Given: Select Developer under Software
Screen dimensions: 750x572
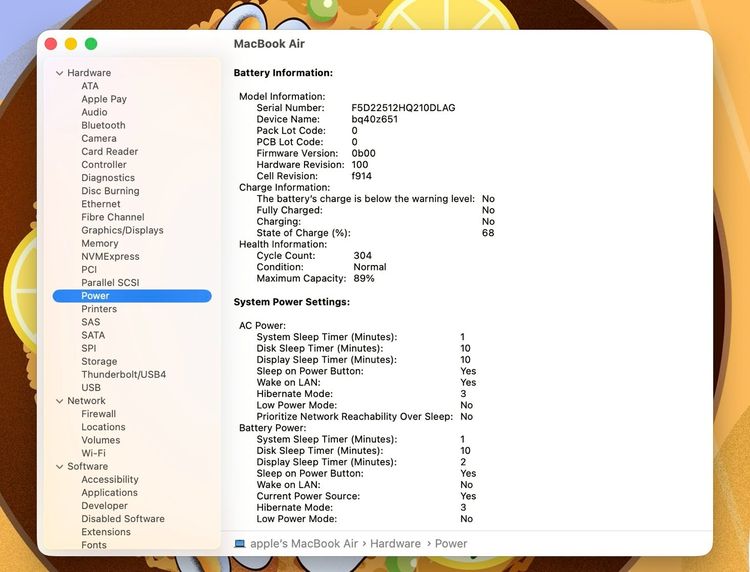Looking at the screenshot, I should (104, 506).
